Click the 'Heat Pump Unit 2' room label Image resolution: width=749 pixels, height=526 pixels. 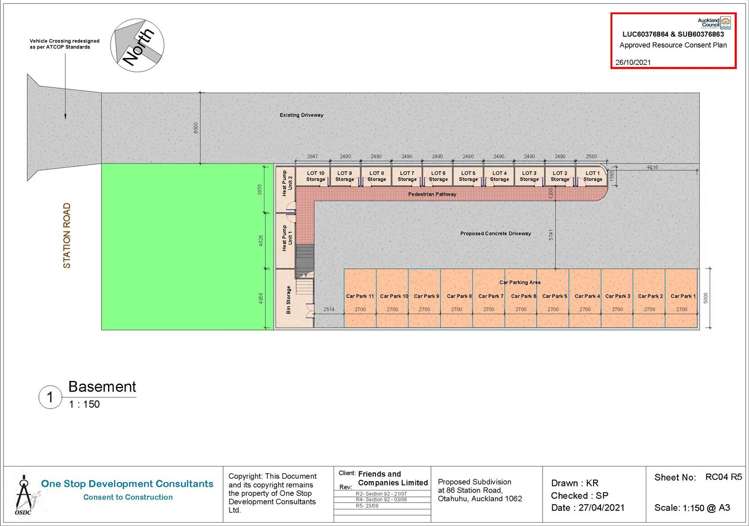tap(288, 183)
